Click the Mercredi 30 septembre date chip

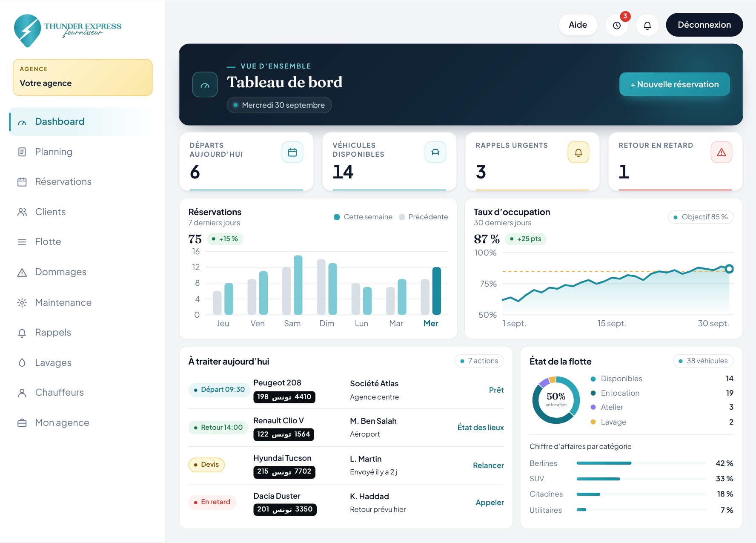[279, 105]
